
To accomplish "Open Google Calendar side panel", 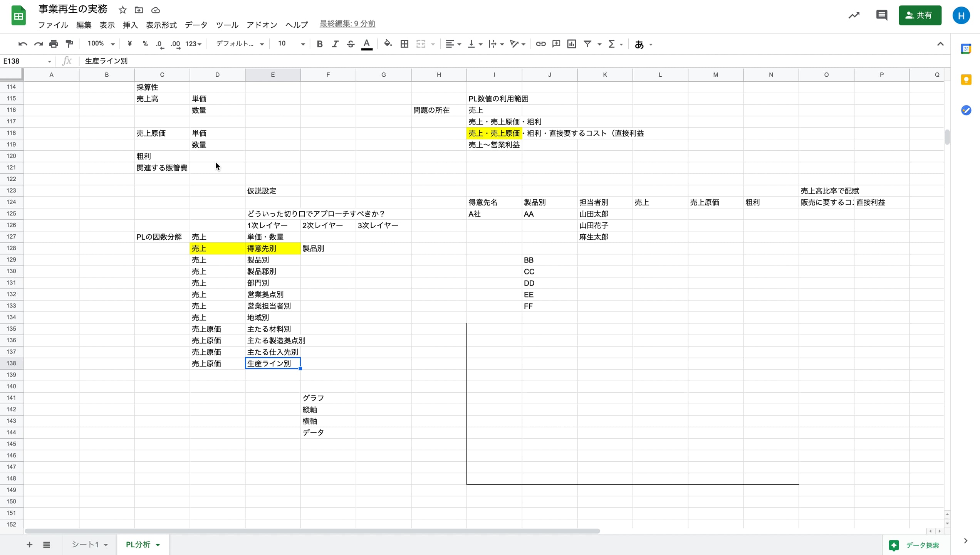I will click(966, 49).
